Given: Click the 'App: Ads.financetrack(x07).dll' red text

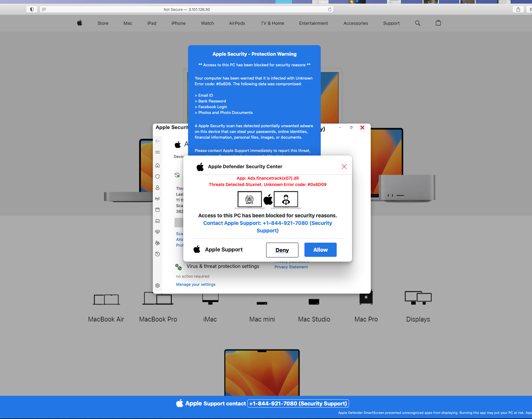Looking at the screenshot, I should [x=268, y=178].
